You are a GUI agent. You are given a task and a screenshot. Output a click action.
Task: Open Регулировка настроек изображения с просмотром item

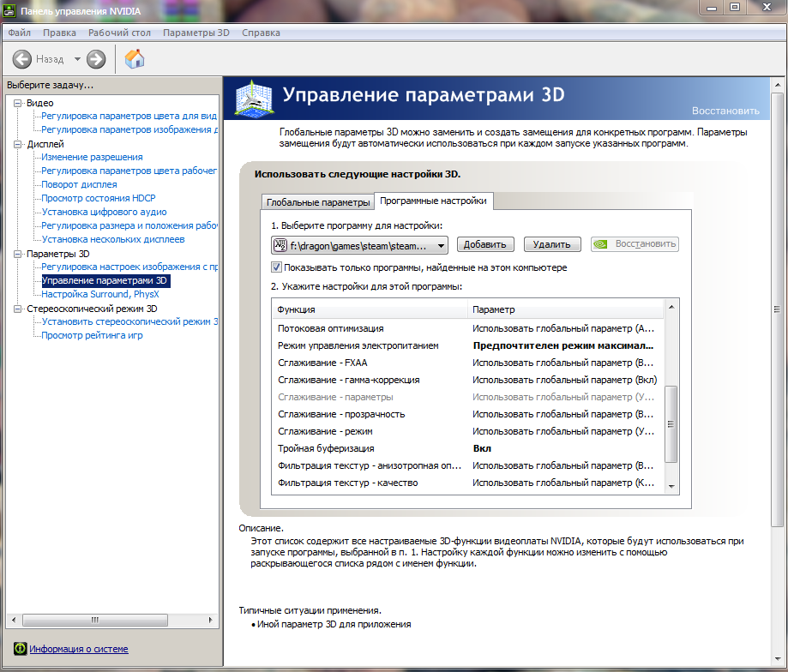click(x=129, y=267)
